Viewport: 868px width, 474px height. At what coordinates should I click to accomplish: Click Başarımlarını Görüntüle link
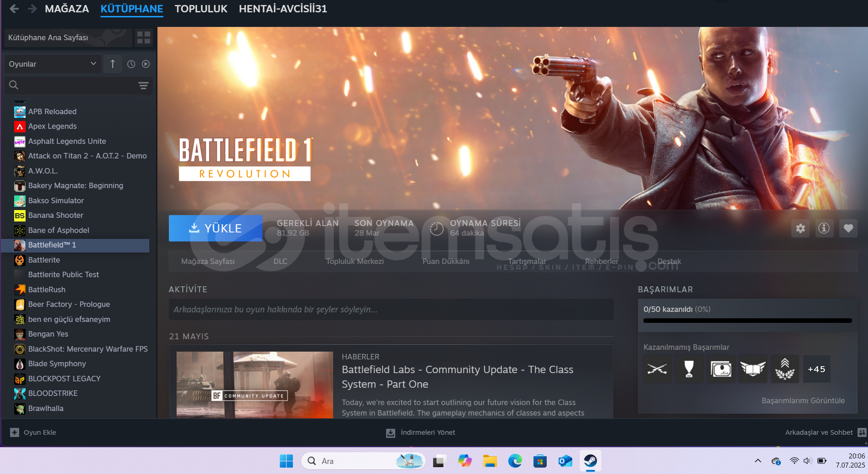point(803,400)
